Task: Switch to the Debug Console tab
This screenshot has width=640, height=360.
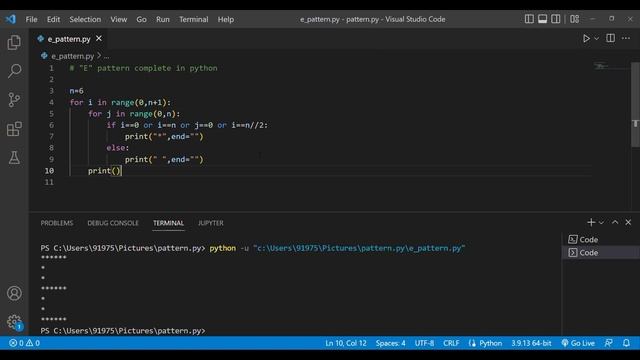Action: point(113,223)
